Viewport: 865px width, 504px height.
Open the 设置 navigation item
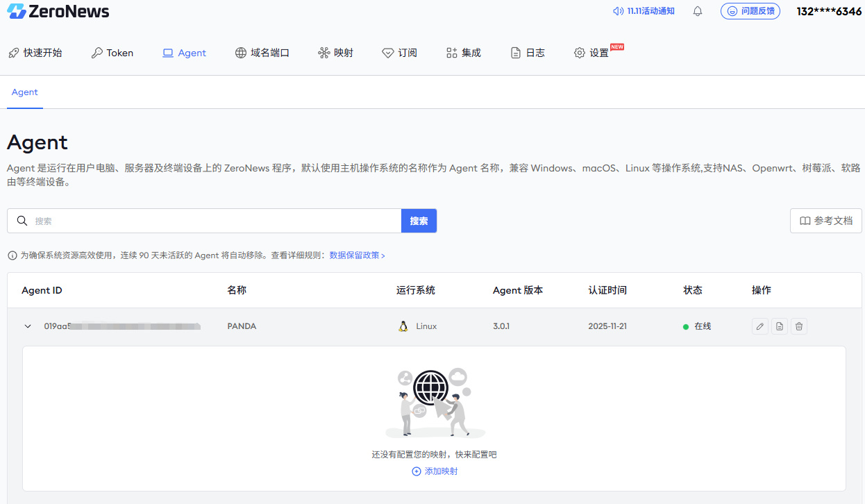591,53
